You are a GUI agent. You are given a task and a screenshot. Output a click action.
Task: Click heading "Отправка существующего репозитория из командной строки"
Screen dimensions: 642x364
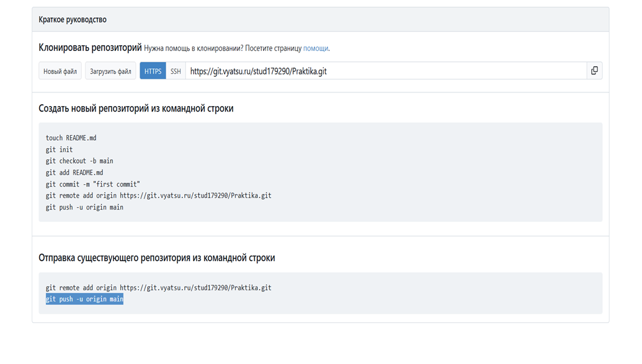(x=156, y=258)
